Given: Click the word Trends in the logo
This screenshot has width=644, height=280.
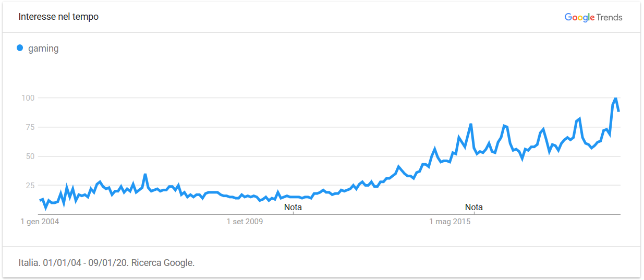Looking at the screenshot, I should pos(610,17).
